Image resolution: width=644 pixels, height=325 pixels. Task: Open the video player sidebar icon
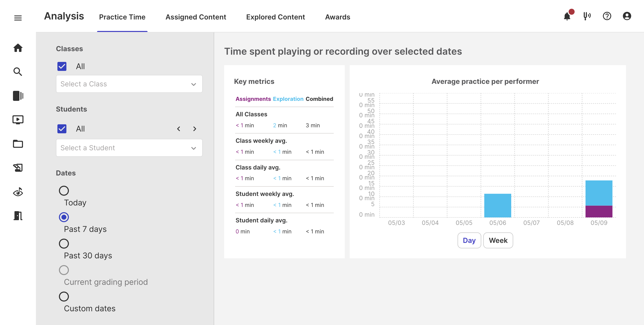tap(18, 120)
